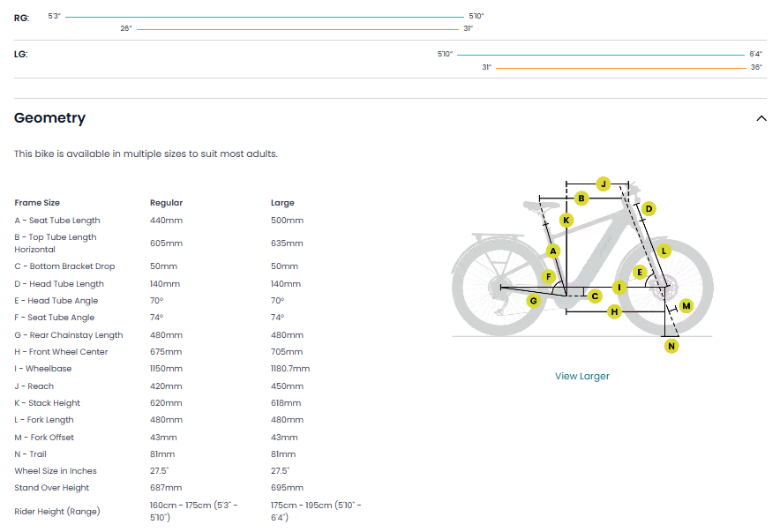Click the 620mm Regular stack height value
This screenshot has height=532, width=780.
tap(166, 403)
